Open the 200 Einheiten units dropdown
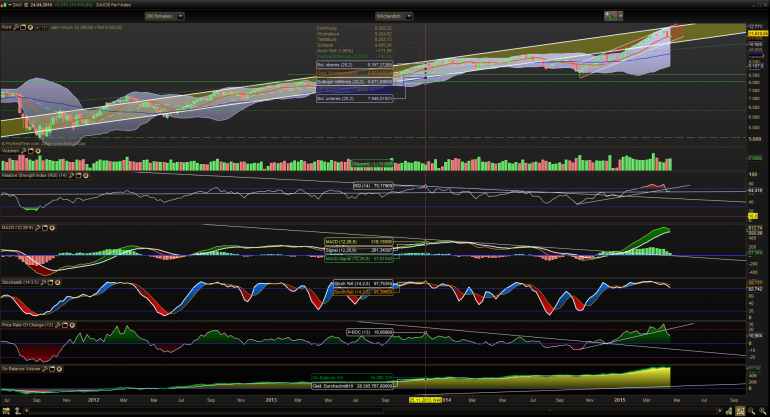This screenshot has height=417, width=770. (x=165, y=16)
